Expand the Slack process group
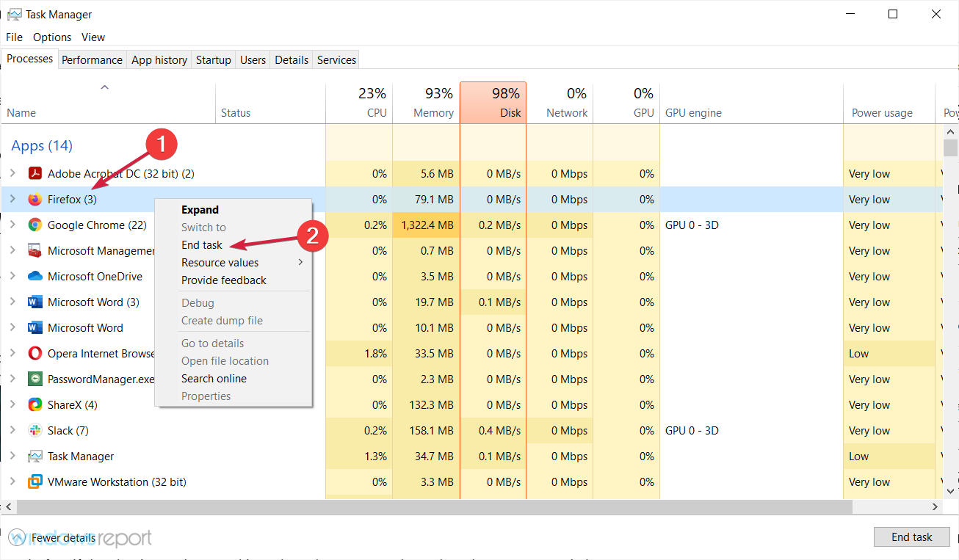The height and width of the screenshot is (560, 959). pyautogui.click(x=12, y=431)
